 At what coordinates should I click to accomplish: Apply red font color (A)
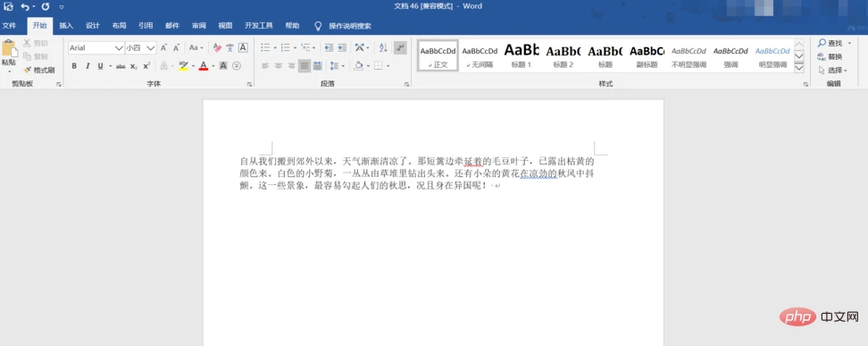click(204, 66)
